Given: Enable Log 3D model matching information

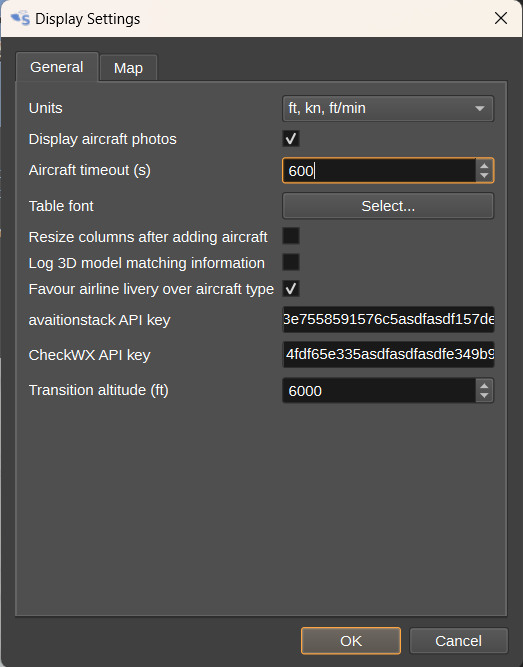Looking at the screenshot, I should [x=291, y=262].
